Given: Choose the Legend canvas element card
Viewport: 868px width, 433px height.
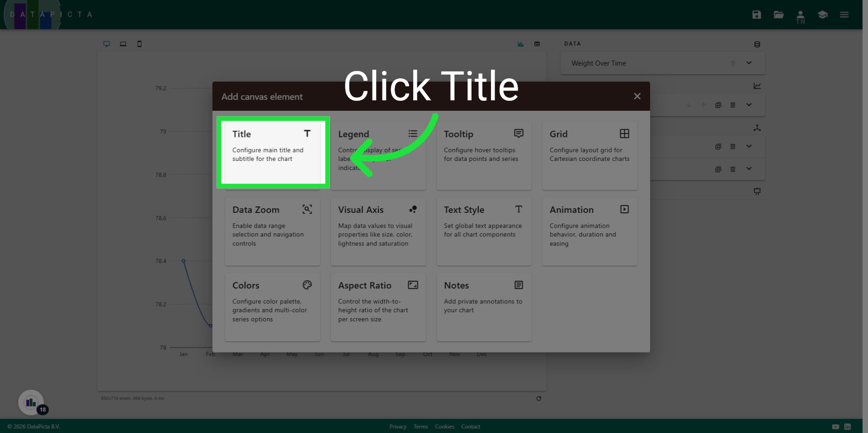Looking at the screenshot, I should coord(378,155).
